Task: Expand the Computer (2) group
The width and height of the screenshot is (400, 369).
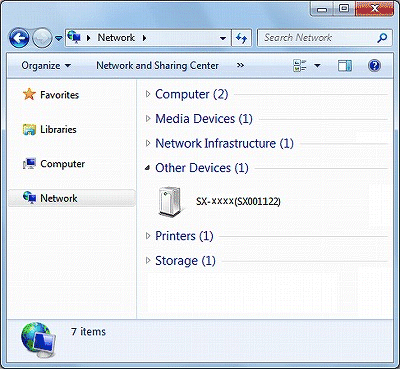Action: [x=148, y=94]
